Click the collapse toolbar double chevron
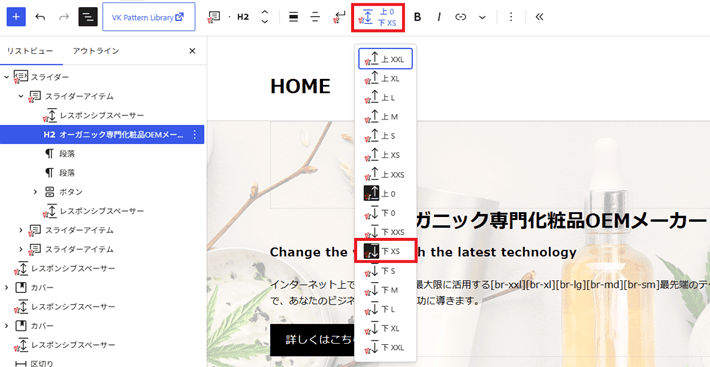 (539, 17)
